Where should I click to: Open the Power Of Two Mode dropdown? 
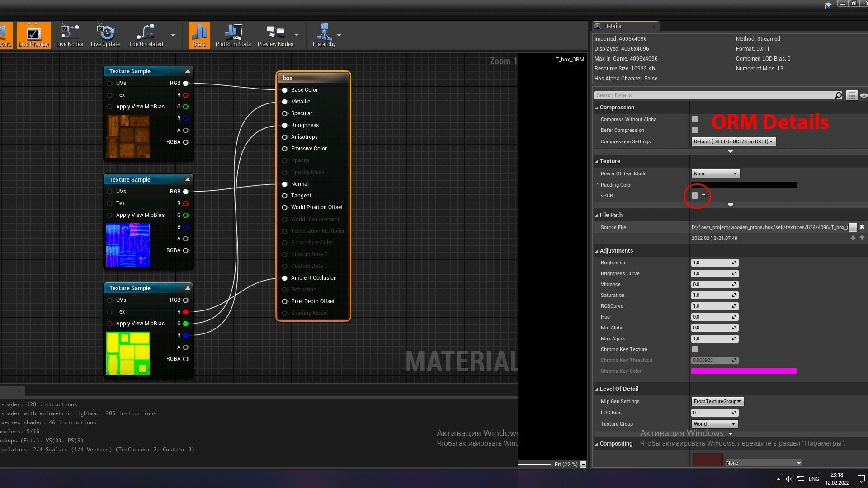tap(715, 174)
